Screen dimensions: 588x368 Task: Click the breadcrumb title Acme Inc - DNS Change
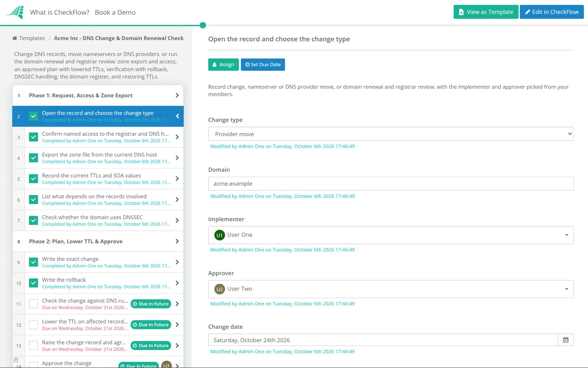(119, 38)
